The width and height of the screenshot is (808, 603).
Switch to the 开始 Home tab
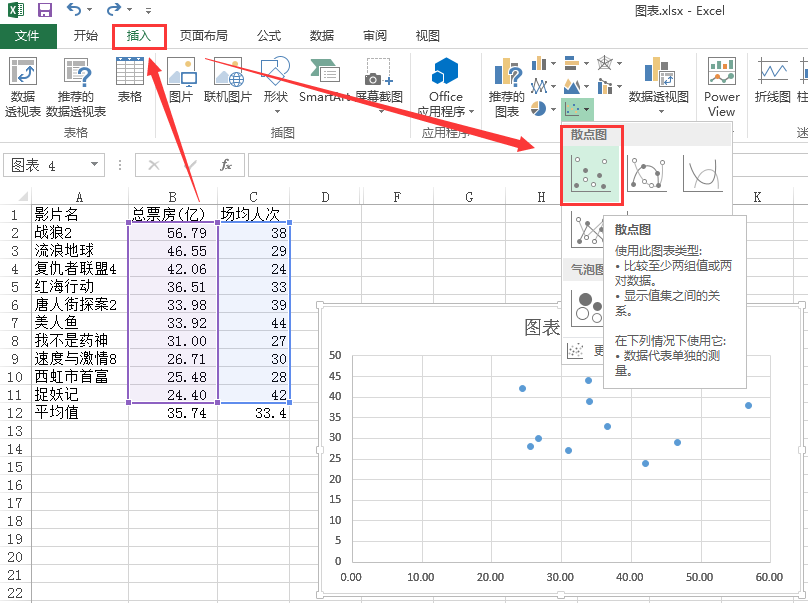point(86,36)
